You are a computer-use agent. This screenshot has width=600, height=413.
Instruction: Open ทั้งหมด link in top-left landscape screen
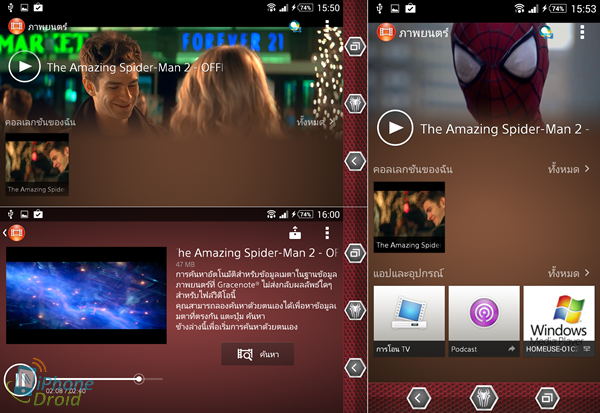[x=316, y=122]
